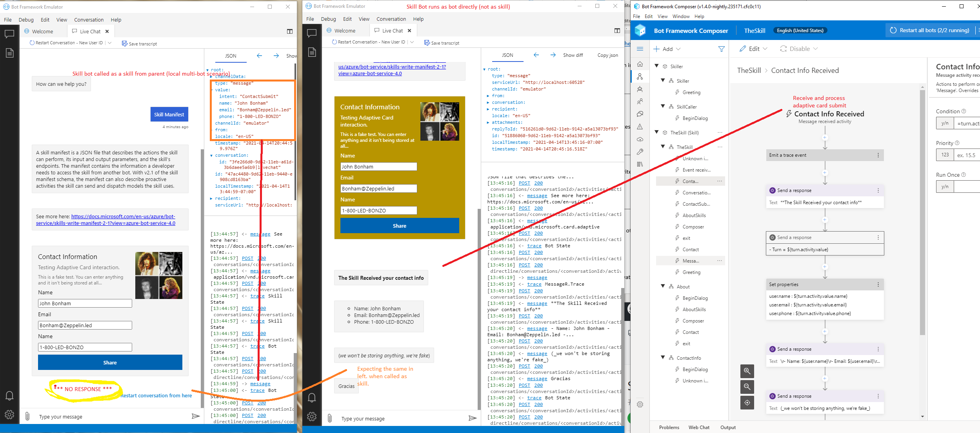Click Priority input field in properties panel
Viewport: 980px width, 433px height.
(967, 155)
